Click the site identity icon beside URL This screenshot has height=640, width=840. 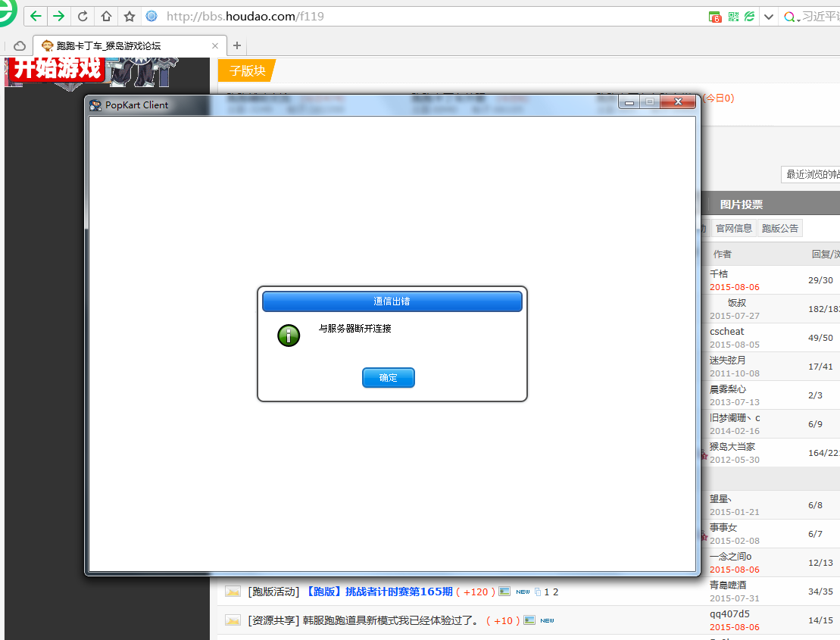click(151, 16)
